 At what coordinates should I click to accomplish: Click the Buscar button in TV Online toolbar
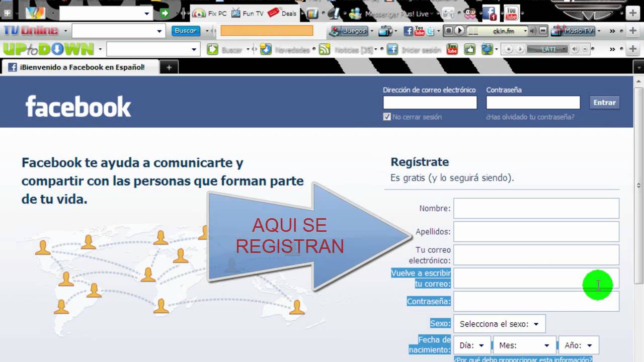click(x=186, y=31)
